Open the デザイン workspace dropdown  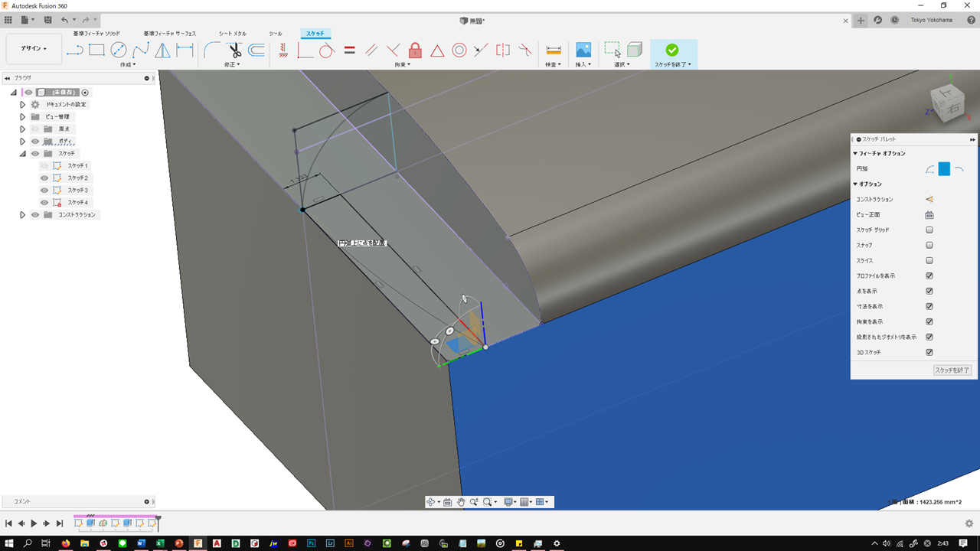[x=34, y=49]
